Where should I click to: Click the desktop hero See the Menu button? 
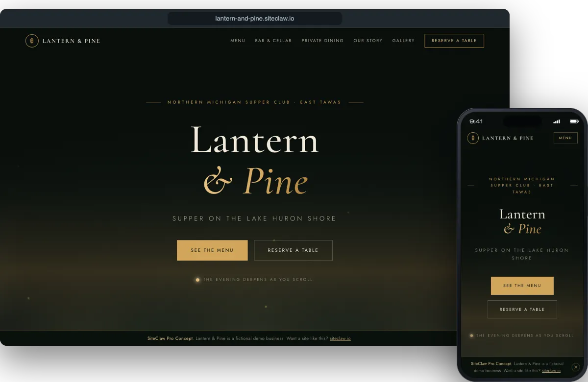[212, 250]
